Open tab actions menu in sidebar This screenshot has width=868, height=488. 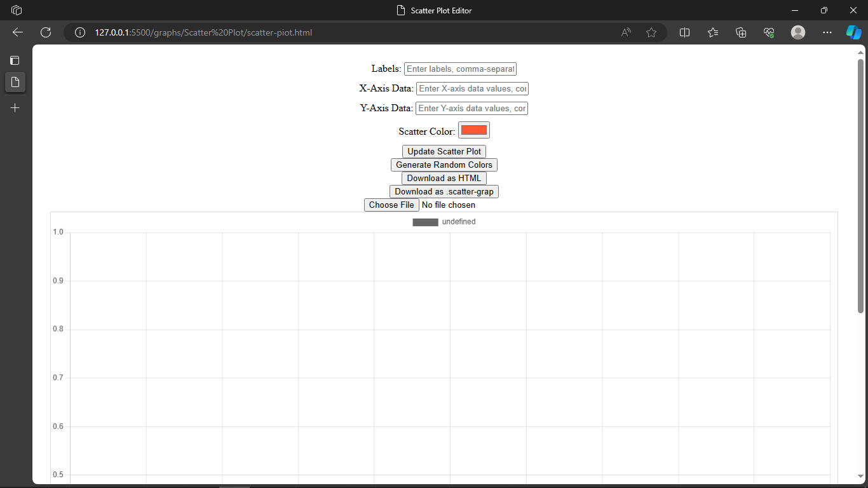coord(15,61)
